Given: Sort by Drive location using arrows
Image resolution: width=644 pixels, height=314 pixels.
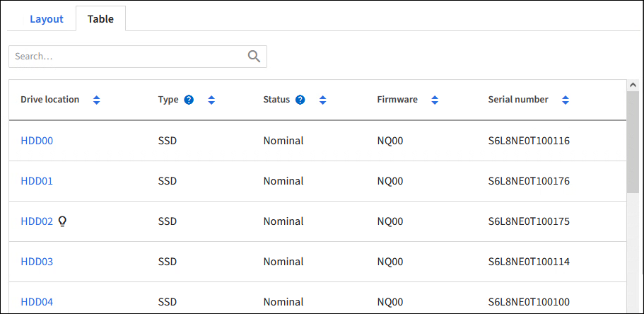Looking at the screenshot, I should [97, 100].
